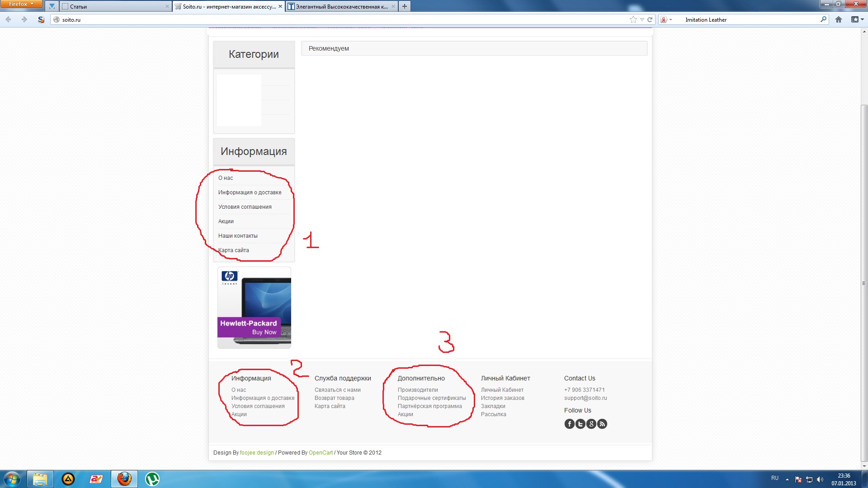Click the OpenCart link in the footer

point(321,453)
